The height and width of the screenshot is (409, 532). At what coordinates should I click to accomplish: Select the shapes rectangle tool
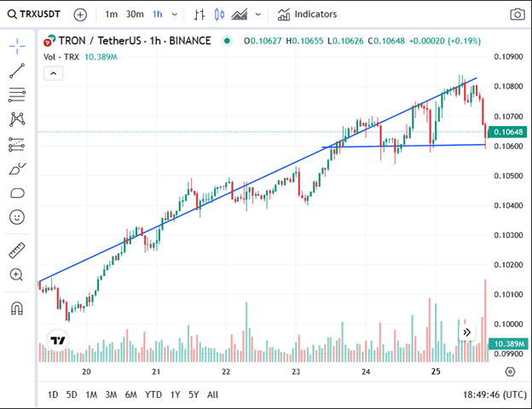pyautogui.click(x=17, y=193)
